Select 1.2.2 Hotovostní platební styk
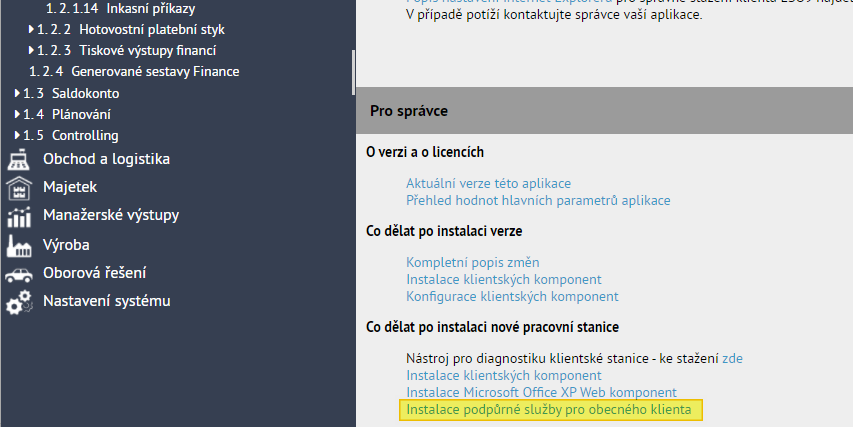The width and height of the screenshot is (853, 427). pos(131,29)
